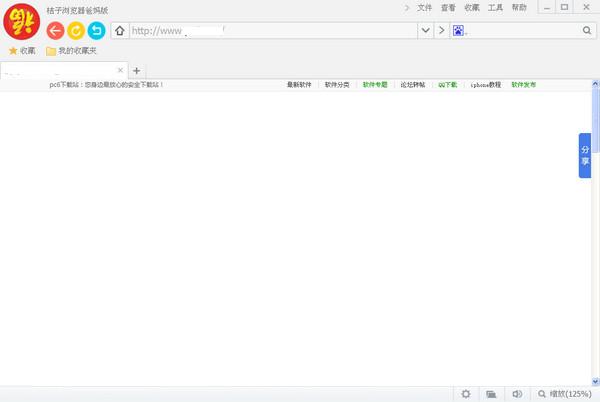Add a new tab with plus button
Viewport: 600px width, 402px height.
(137, 71)
